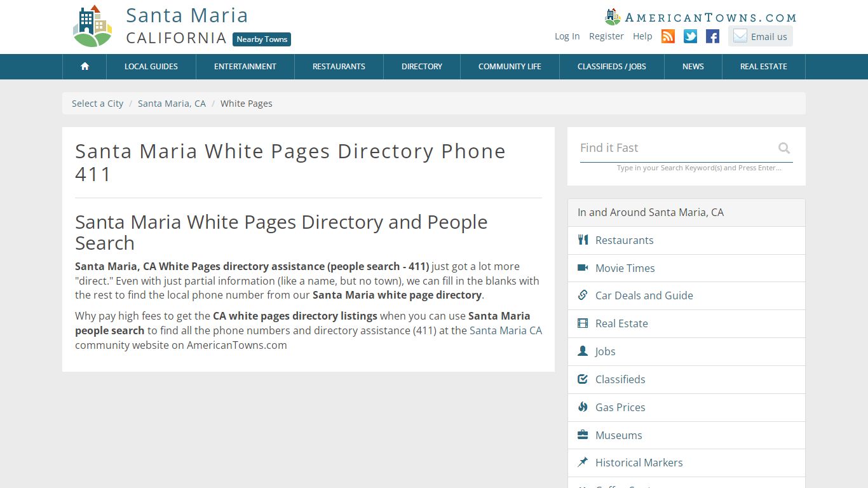The image size is (868, 488).
Task: Click the checkmark icon for Classifieds
Action: 583,379
